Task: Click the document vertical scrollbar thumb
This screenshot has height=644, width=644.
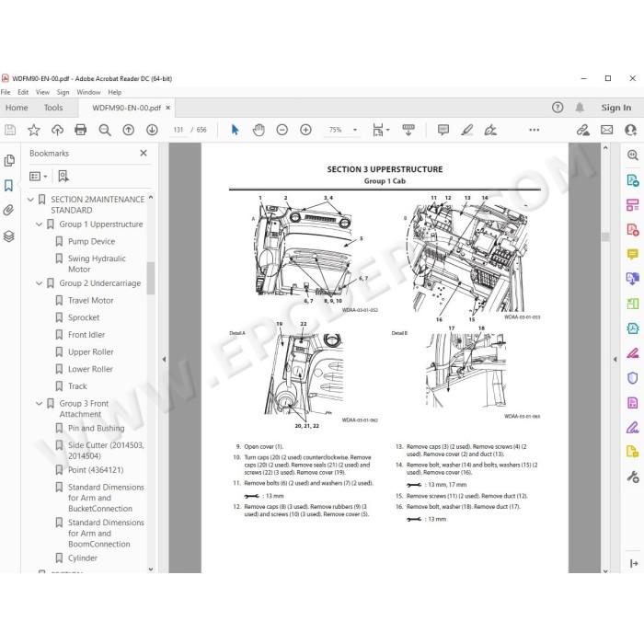Action: click(x=605, y=237)
